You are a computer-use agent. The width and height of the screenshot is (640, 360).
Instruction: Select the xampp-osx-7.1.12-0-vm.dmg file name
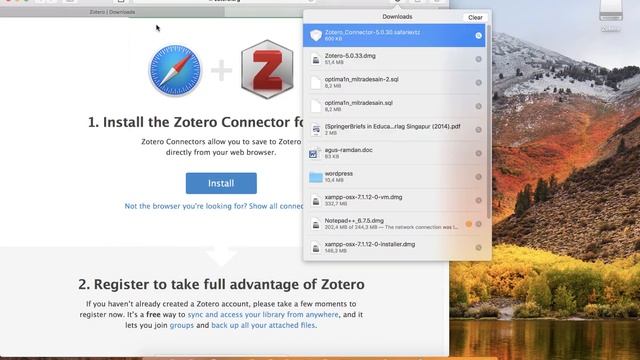pos(363,197)
